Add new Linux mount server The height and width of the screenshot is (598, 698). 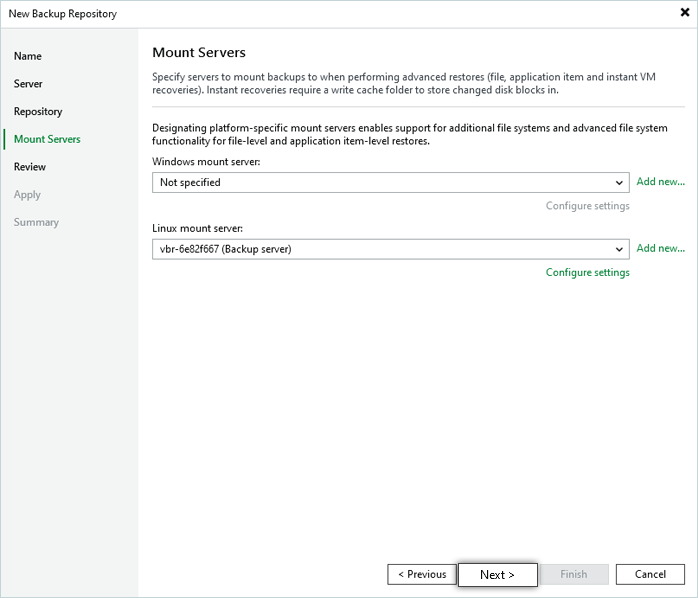660,248
